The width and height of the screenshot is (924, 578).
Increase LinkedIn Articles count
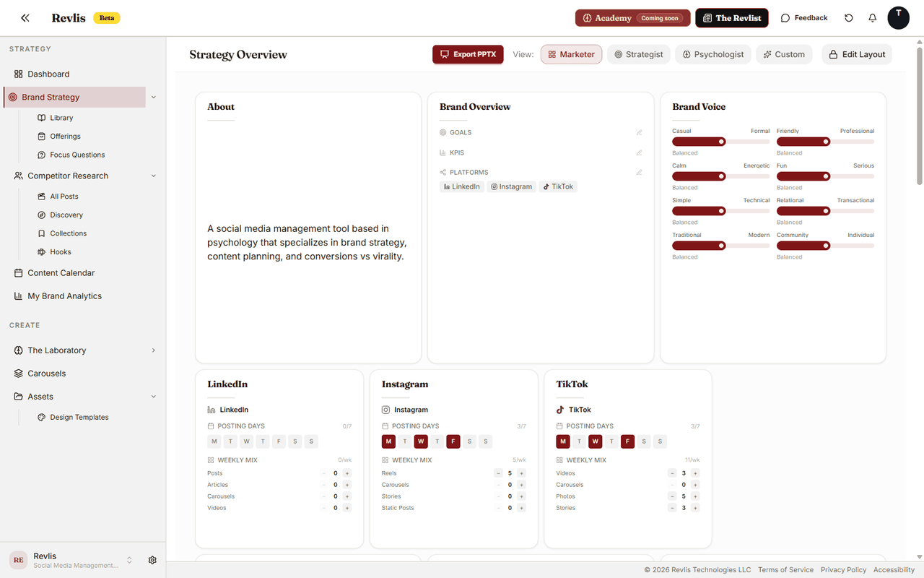[347, 485]
